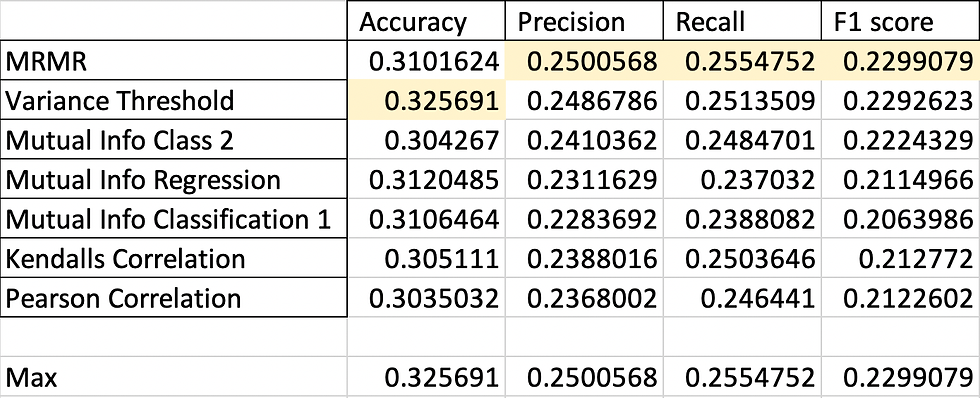Image resolution: width=980 pixels, height=398 pixels.
Task: Select the Precision column header cell
Action: click(x=584, y=21)
